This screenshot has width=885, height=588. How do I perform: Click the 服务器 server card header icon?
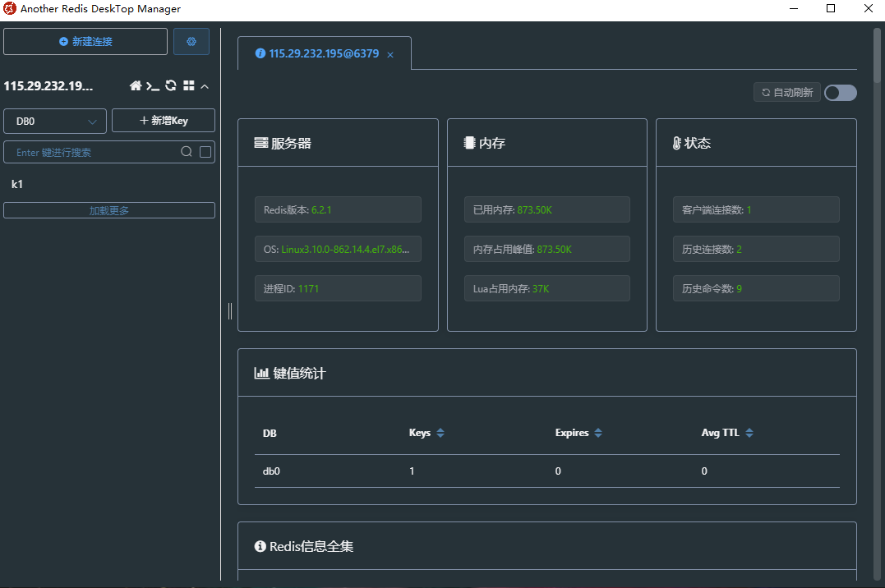point(260,143)
